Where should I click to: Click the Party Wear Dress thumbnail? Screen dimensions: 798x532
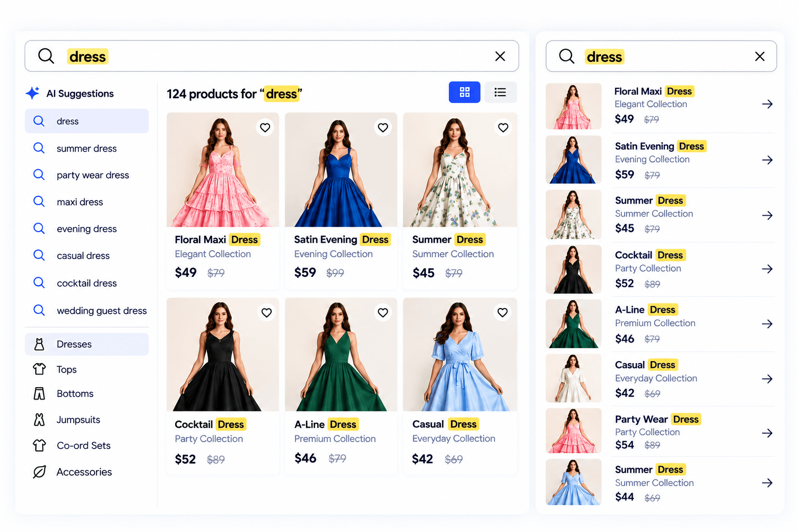point(574,431)
